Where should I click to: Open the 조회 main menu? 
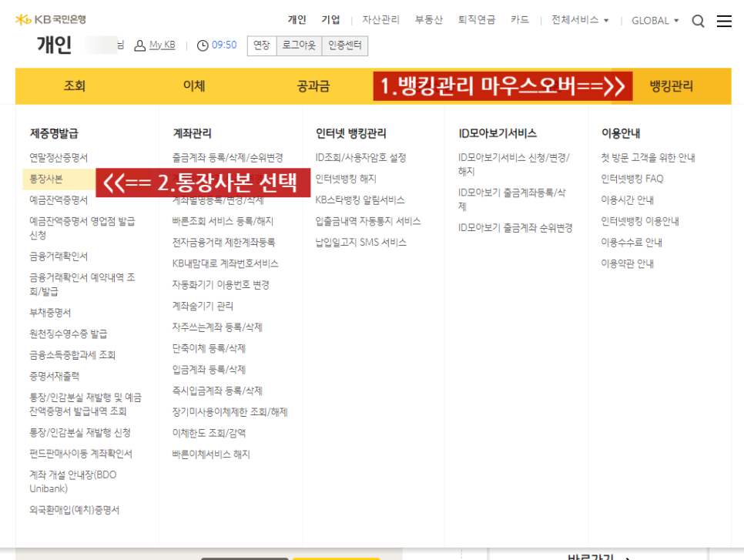point(75,86)
